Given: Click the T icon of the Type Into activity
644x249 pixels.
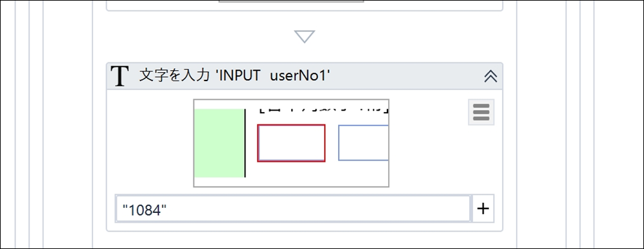Looking at the screenshot, I should [x=120, y=77].
